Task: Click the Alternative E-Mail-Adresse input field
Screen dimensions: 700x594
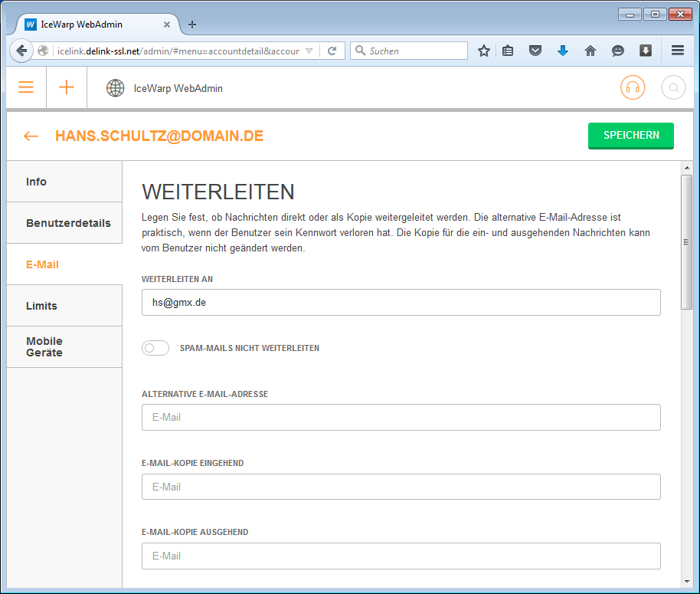Action: 401,418
